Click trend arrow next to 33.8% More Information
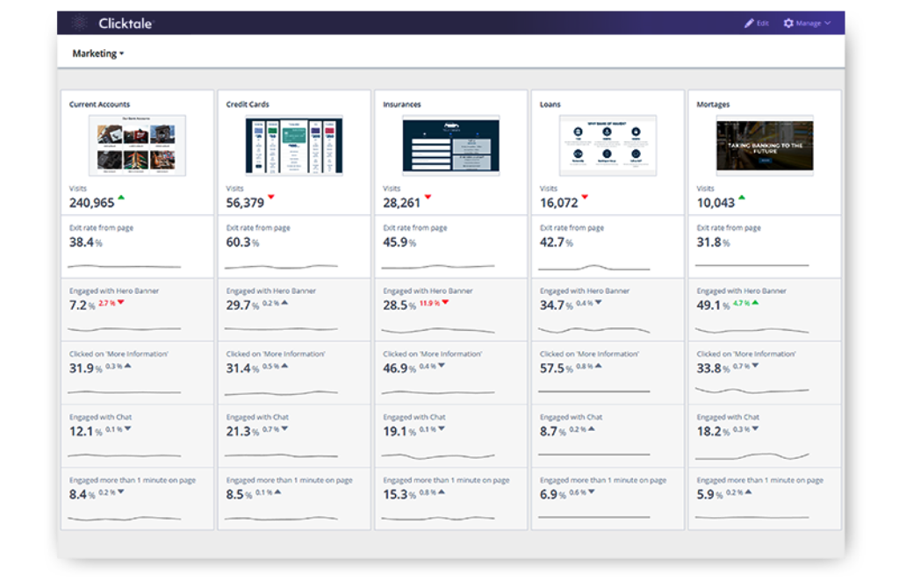The height and width of the screenshot is (588, 899). click(756, 365)
